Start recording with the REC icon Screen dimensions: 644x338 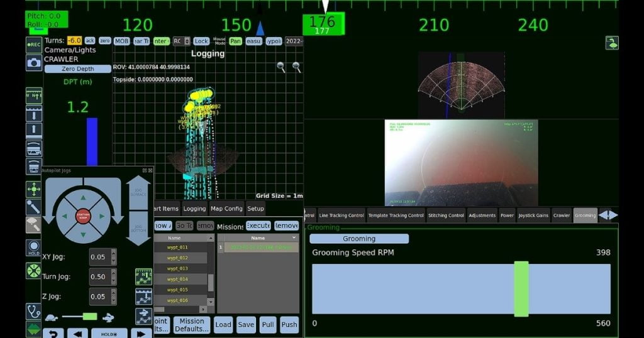pyautogui.click(x=34, y=45)
